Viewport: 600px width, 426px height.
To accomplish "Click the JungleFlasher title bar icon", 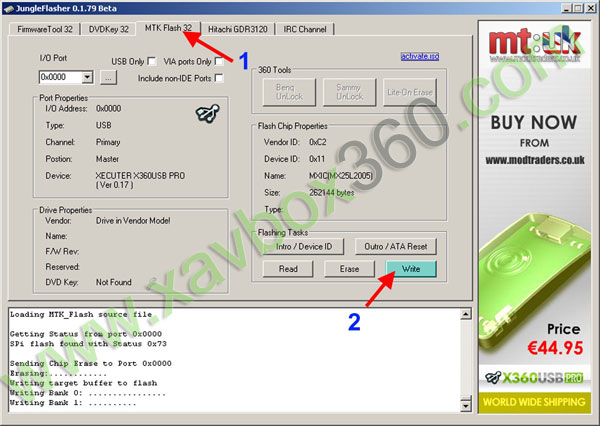I will pyautogui.click(x=8, y=8).
